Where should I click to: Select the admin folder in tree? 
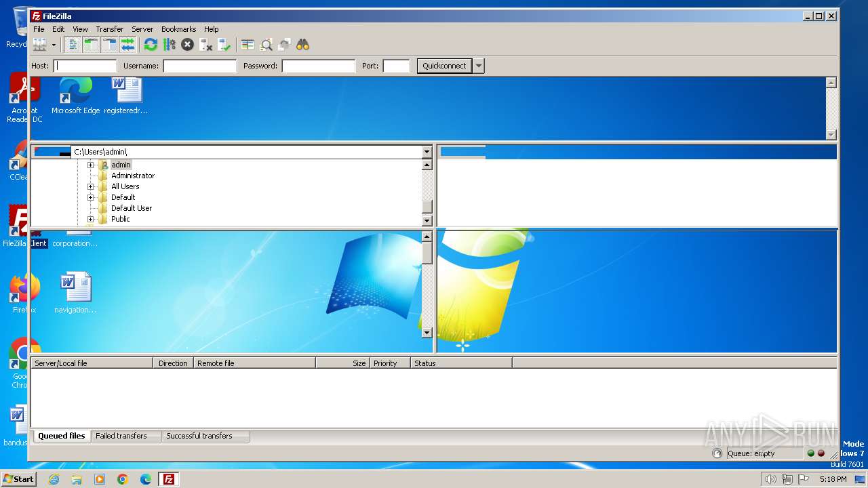(121, 165)
